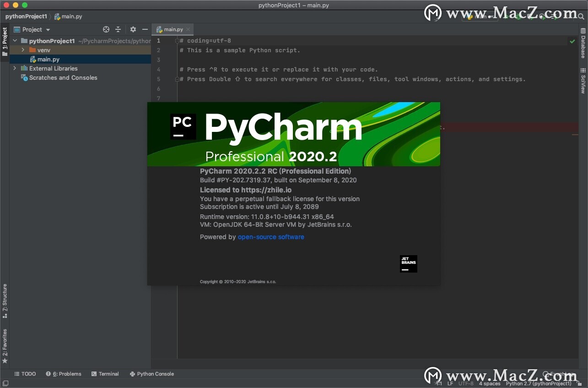Click the star icon under Favorites tab
The image size is (588, 388).
[x=5, y=361]
